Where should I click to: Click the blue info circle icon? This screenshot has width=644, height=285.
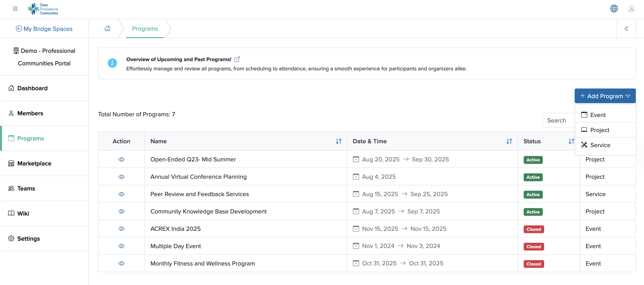[x=112, y=63]
